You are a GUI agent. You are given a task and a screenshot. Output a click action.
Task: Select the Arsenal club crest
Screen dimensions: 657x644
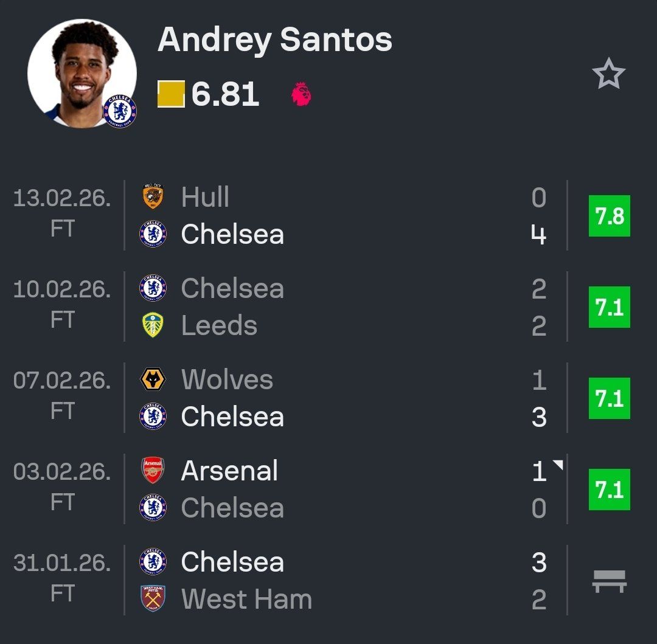[151, 470]
